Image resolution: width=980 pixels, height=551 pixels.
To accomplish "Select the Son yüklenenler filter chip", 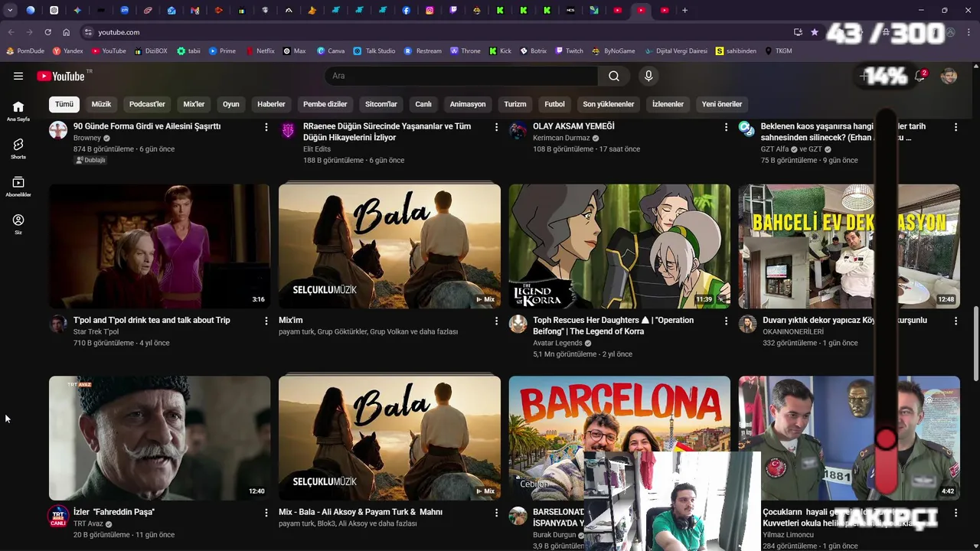I will pyautogui.click(x=609, y=104).
